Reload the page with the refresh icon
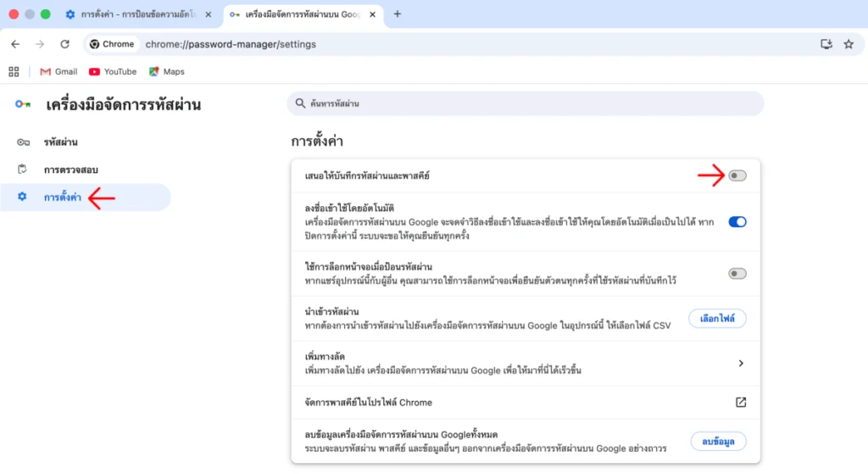This screenshot has height=474, width=868. click(64, 44)
